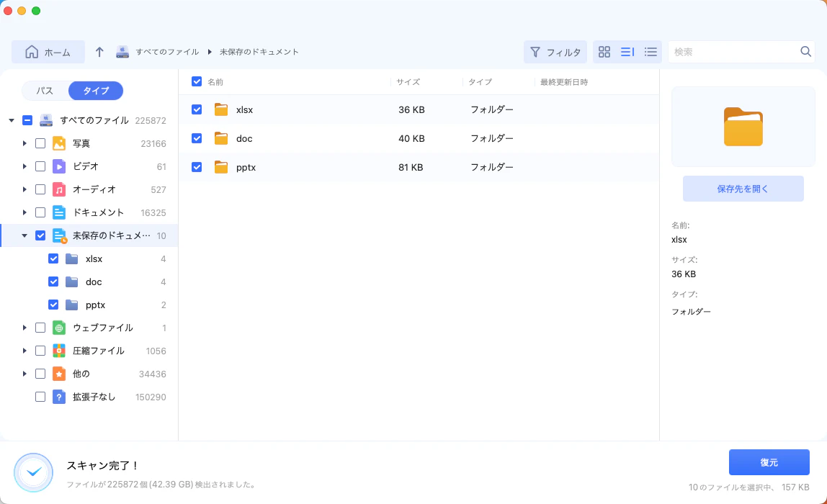Click the ドキュメント document icon
827x504 pixels.
pos(59,212)
